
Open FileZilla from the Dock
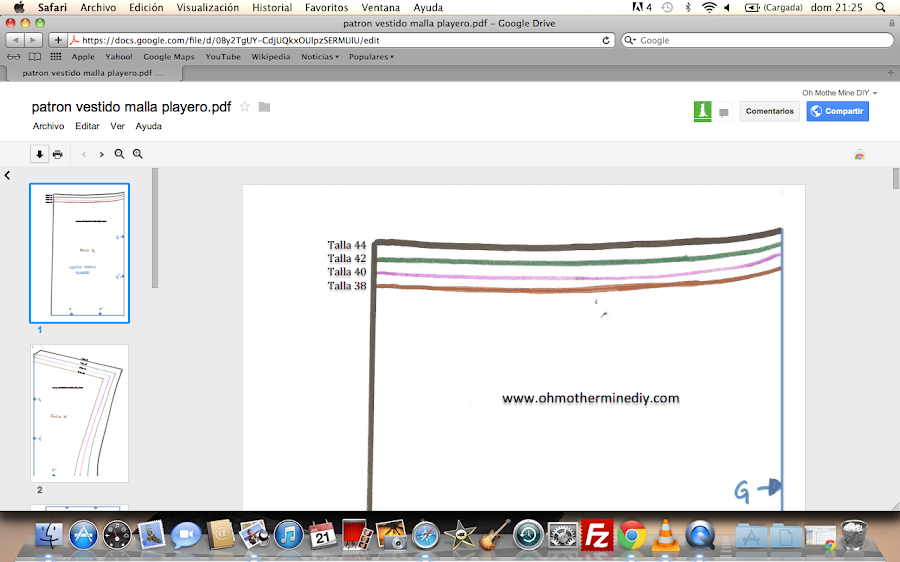[597, 534]
